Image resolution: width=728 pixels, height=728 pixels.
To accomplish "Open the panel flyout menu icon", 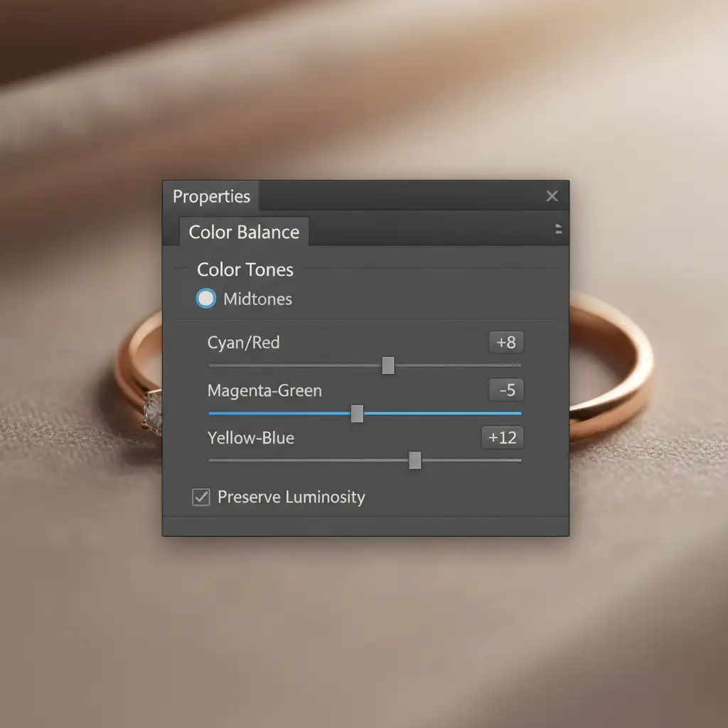I will [558, 229].
